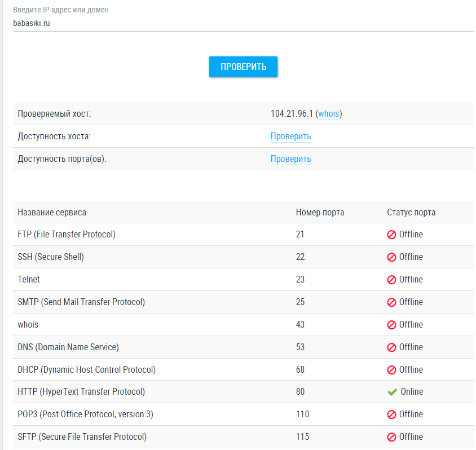This screenshot has height=450, width=476.
Task: Select the 'Telnet' service name
Action: click(x=29, y=279)
